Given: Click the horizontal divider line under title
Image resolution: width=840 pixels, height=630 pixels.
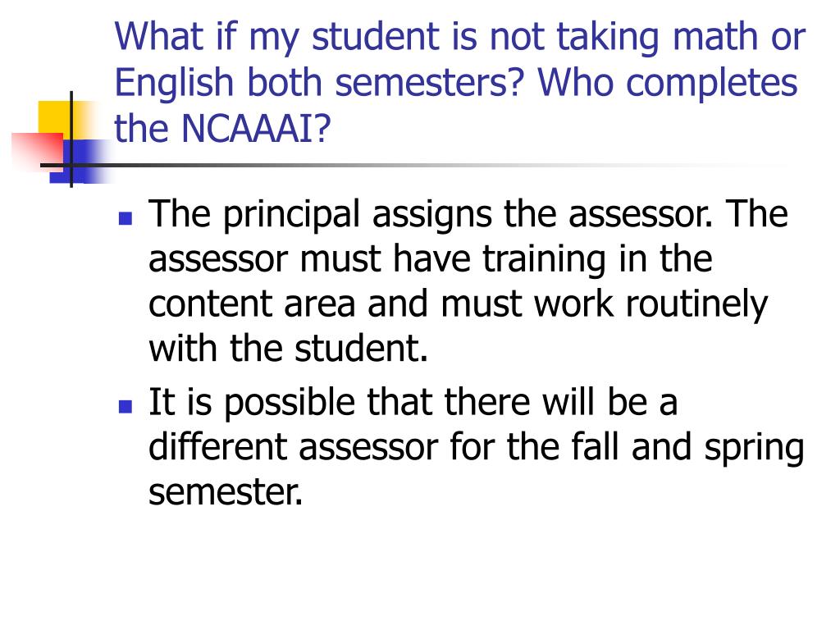Looking at the screenshot, I should point(418,165).
